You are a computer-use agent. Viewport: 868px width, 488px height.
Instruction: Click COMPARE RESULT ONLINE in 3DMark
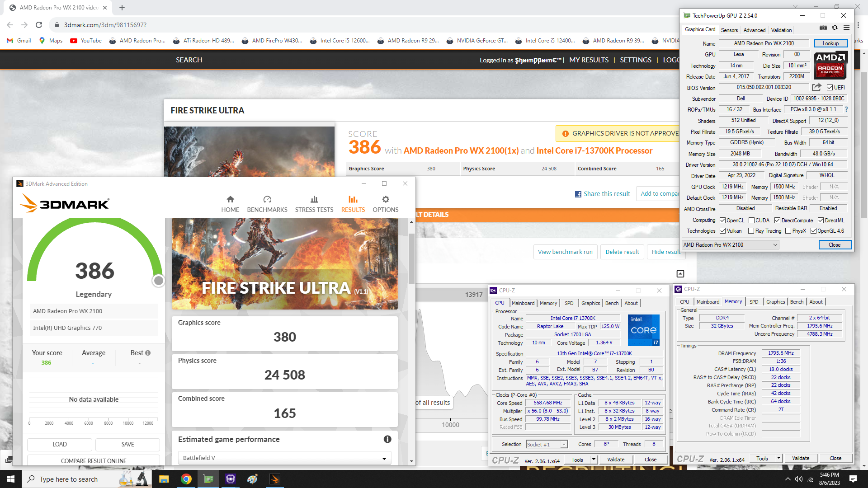pyautogui.click(x=94, y=460)
